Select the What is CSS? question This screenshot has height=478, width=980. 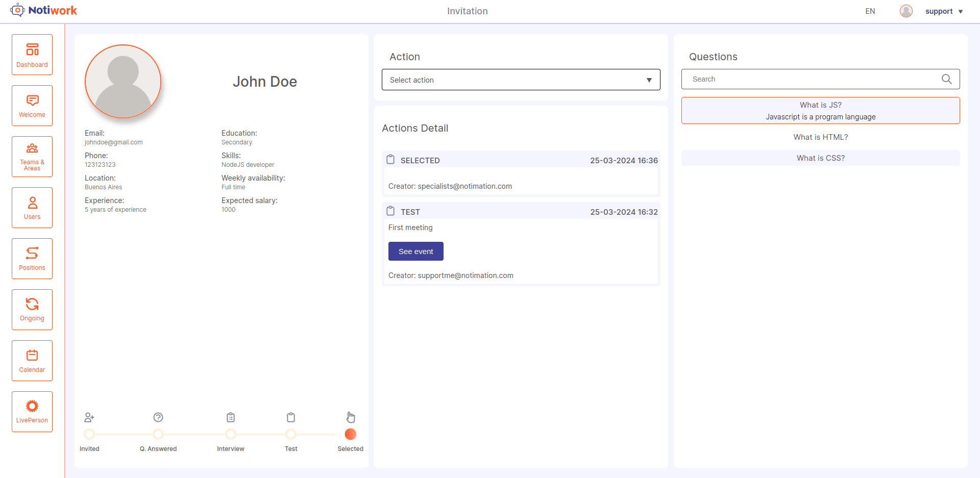point(821,158)
